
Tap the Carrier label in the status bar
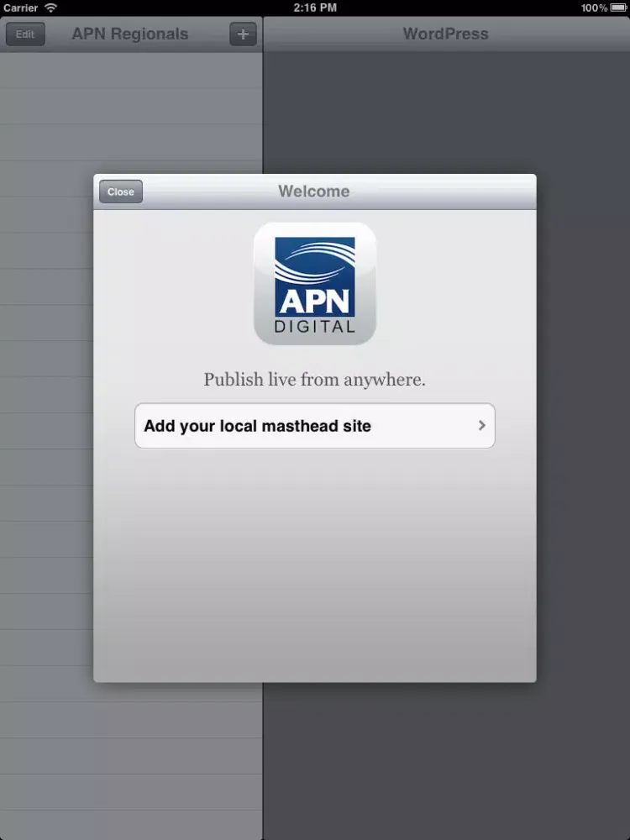coord(20,8)
